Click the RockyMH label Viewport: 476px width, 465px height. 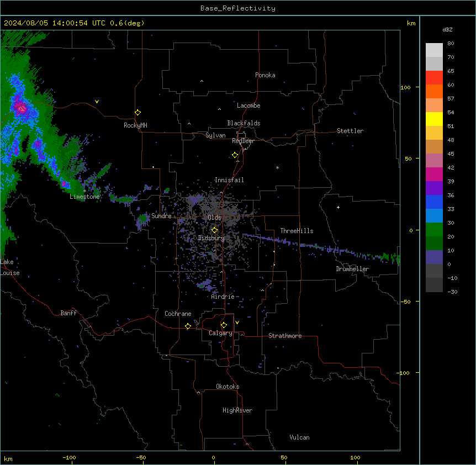pos(135,125)
